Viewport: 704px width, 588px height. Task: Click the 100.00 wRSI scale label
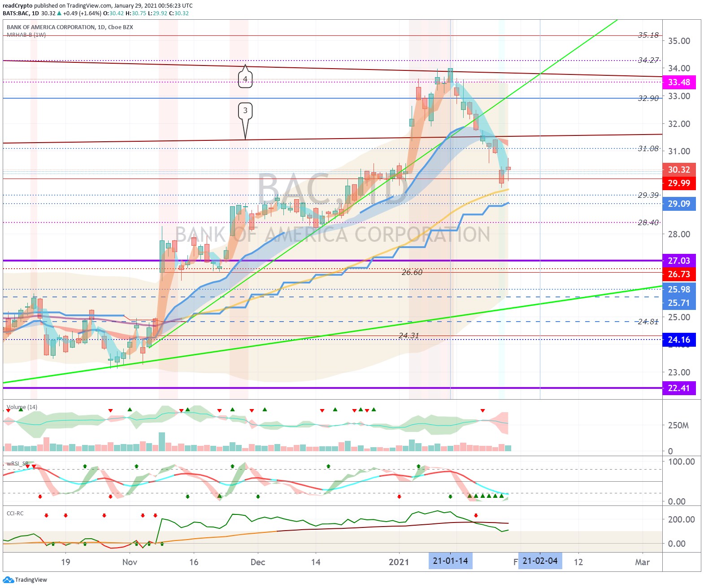(x=682, y=462)
